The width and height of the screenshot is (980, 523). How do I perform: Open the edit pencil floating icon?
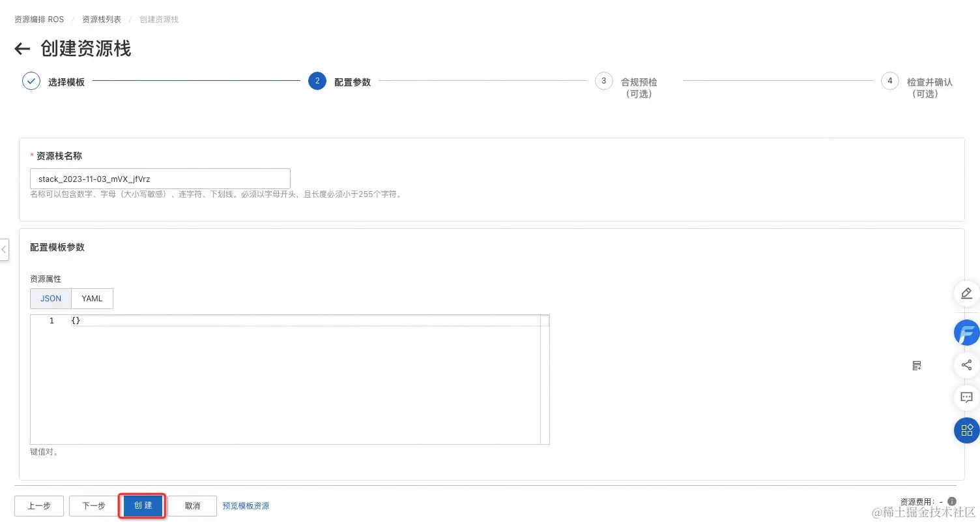(x=966, y=293)
